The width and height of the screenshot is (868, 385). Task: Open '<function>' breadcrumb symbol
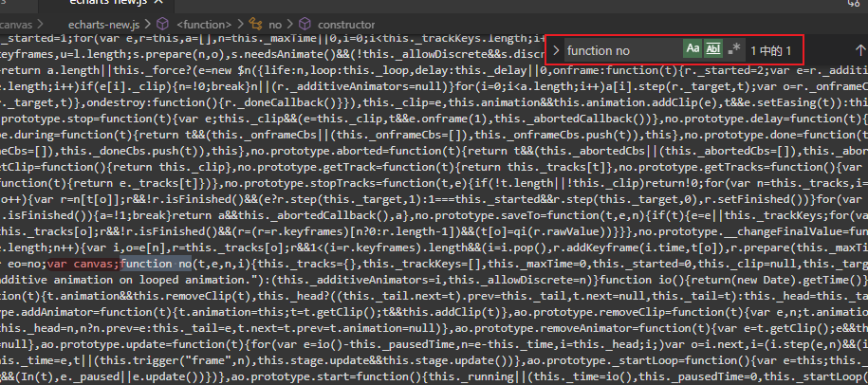[204, 25]
